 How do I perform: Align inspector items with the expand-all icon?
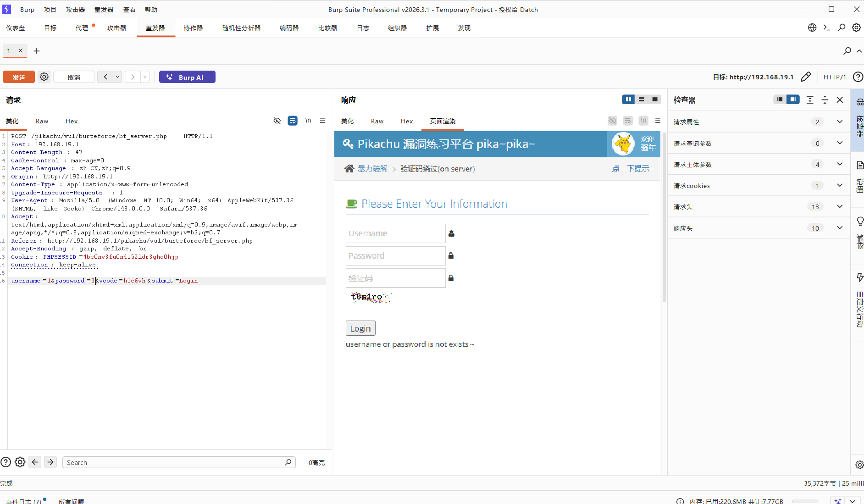(810, 100)
